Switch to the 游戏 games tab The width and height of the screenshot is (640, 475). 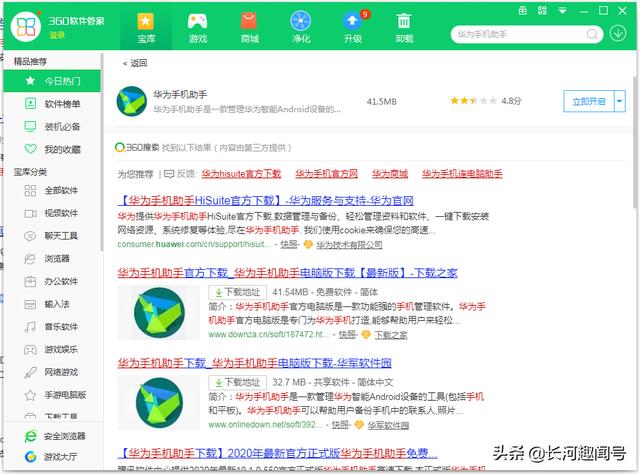coord(198,28)
